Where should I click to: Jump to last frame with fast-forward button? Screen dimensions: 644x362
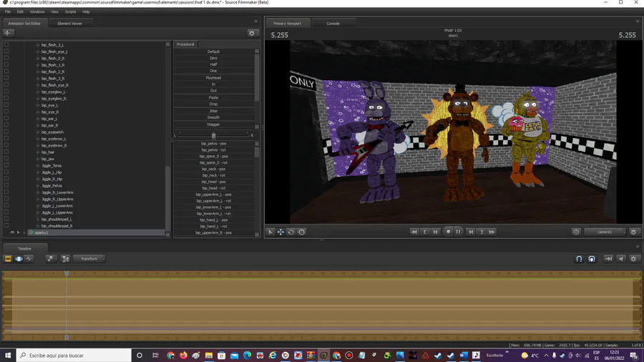(492, 232)
